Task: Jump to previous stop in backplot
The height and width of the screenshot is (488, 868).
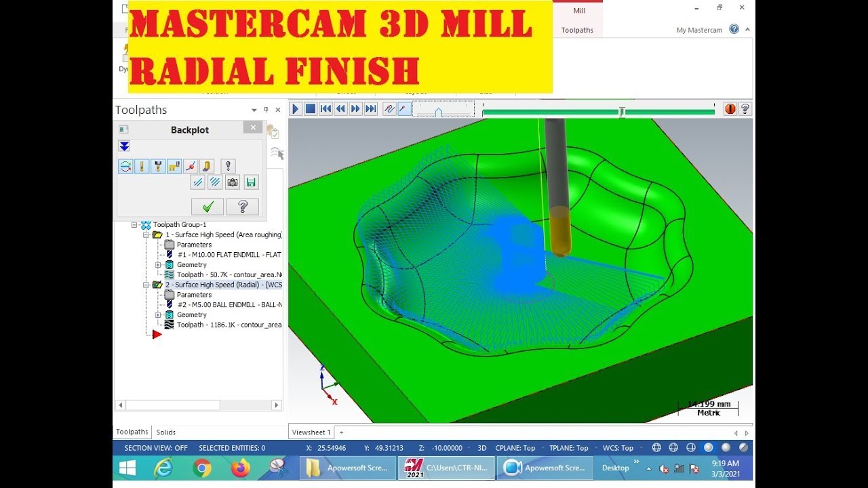Action: click(325, 108)
